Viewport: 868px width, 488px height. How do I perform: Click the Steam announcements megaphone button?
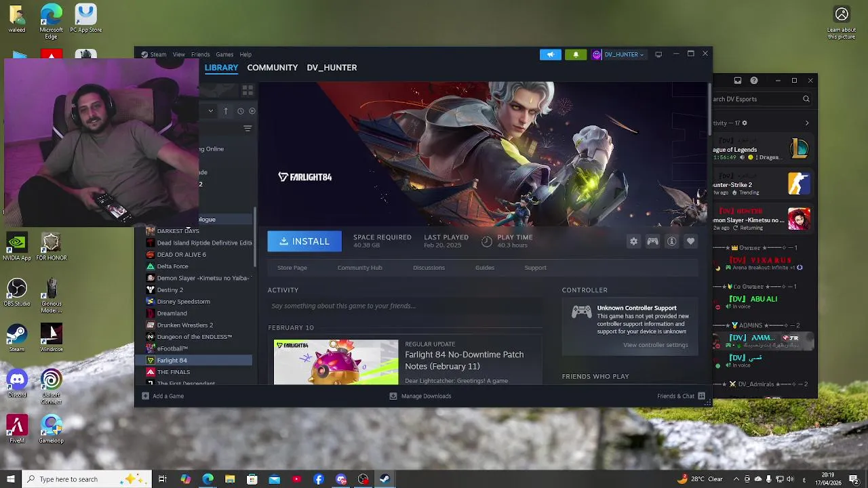551,55
